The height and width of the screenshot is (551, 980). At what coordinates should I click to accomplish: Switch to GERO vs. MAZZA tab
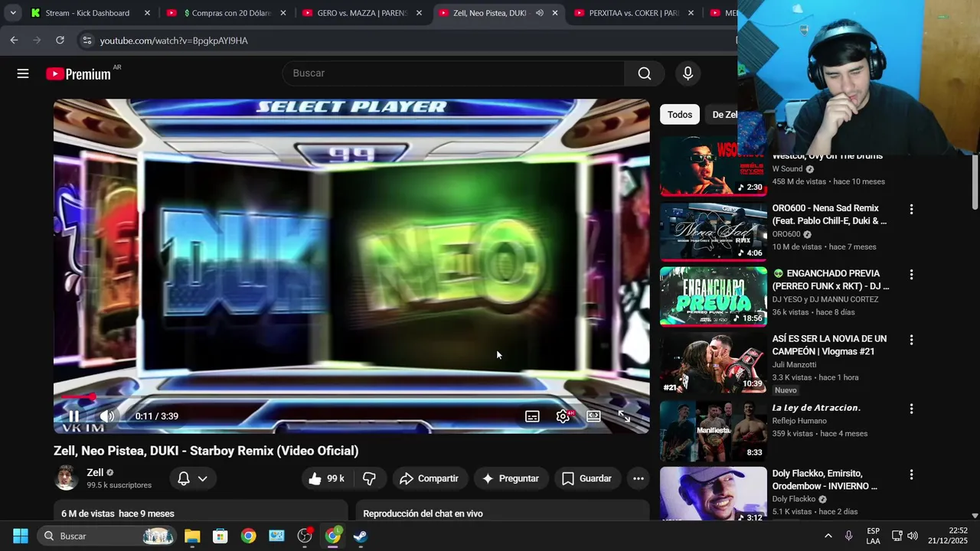tap(362, 13)
